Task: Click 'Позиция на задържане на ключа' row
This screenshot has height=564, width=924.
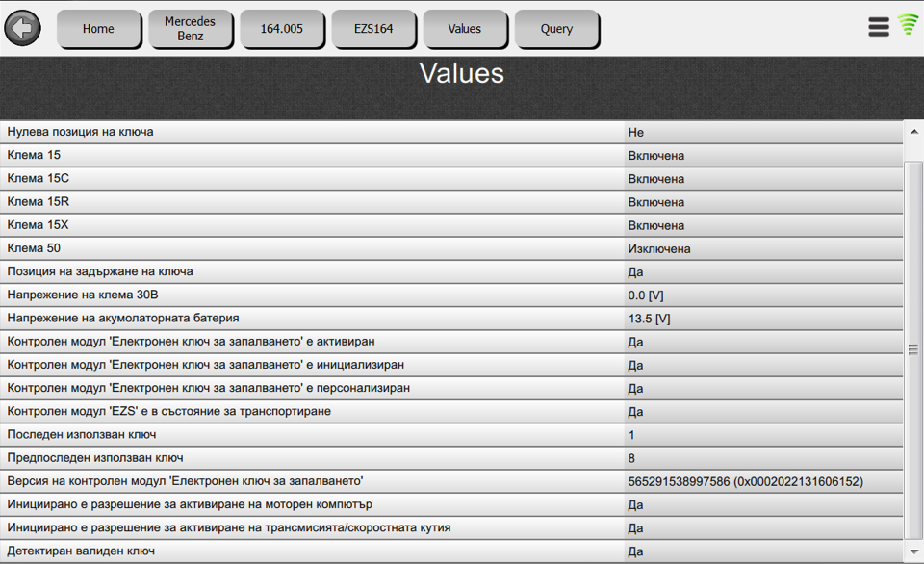Action: pos(450,271)
